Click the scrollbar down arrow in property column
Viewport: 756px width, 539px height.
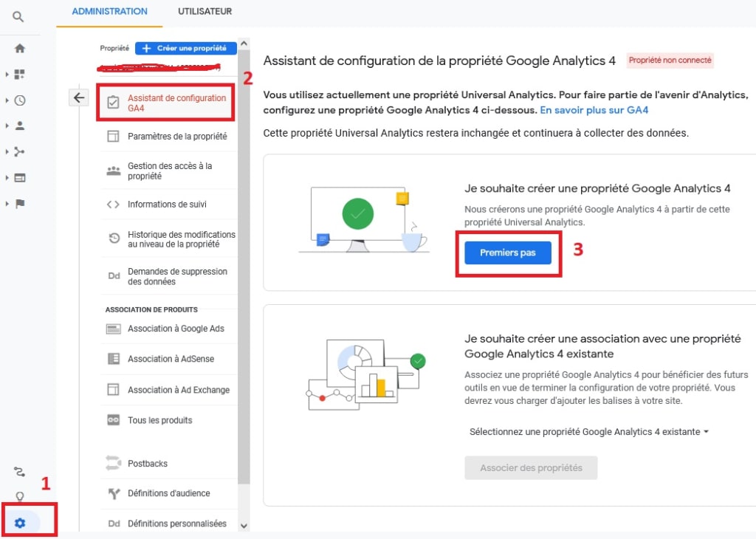[x=244, y=526]
